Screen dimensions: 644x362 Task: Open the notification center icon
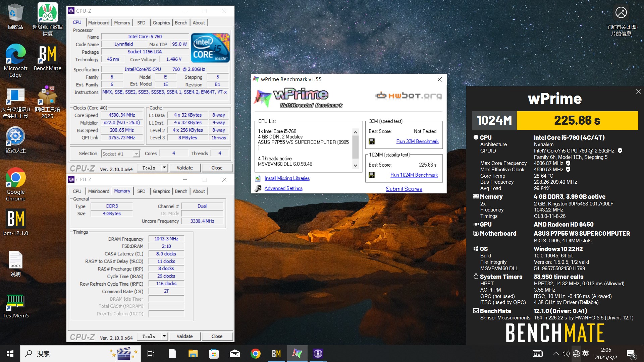(x=631, y=354)
